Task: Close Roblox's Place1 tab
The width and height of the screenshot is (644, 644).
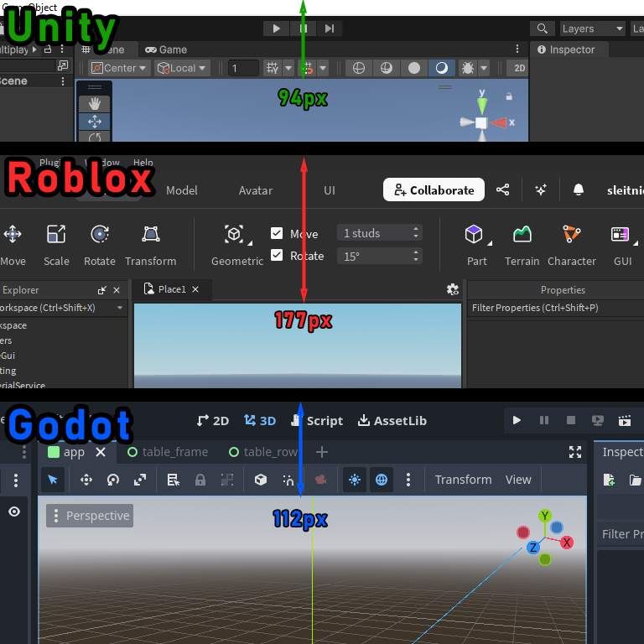Action: (195, 289)
